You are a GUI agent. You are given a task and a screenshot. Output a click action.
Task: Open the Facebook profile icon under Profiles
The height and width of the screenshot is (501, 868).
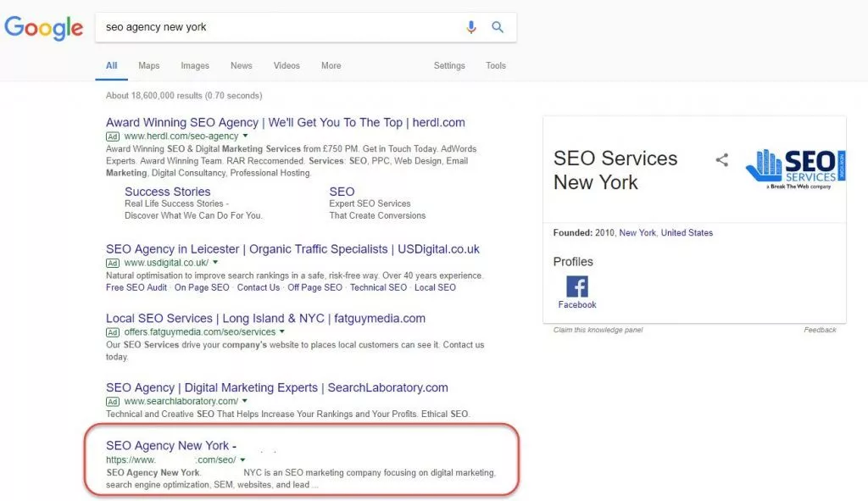(x=576, y=286)
